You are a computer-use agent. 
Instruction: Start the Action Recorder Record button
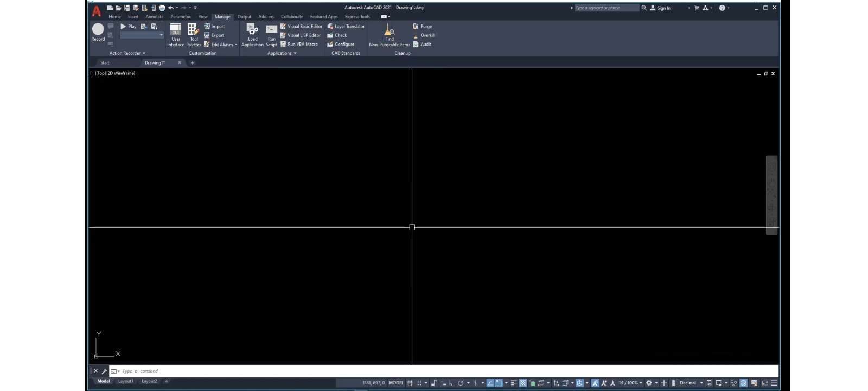pos(98,32)
